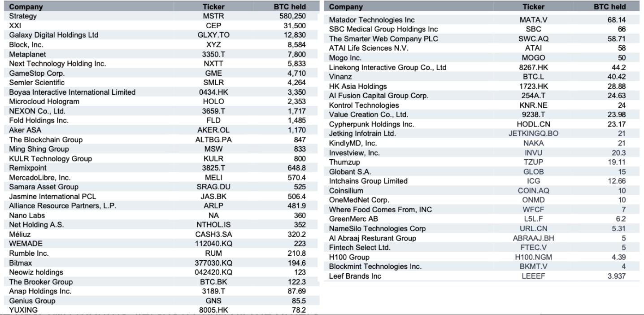This screenshot has width=644, height=315.
Task: Click the MSTR ticker cell
Action: coord(213,16)
